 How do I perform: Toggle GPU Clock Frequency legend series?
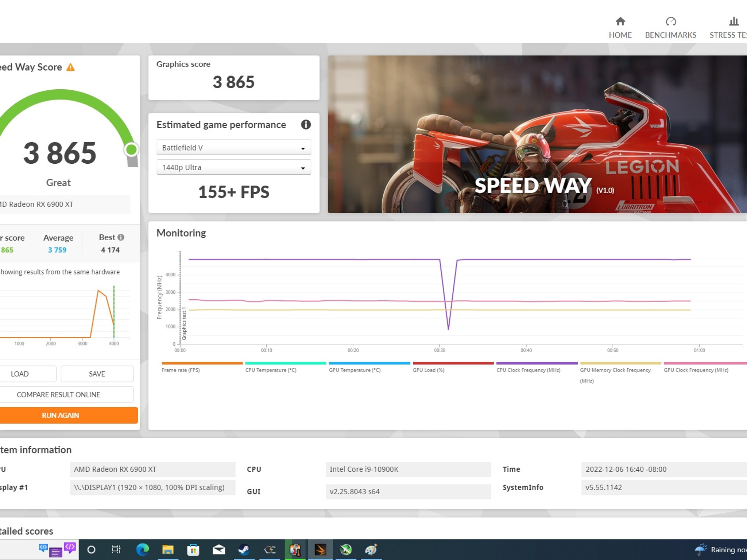pyautogui.click(x=705, y=367)
